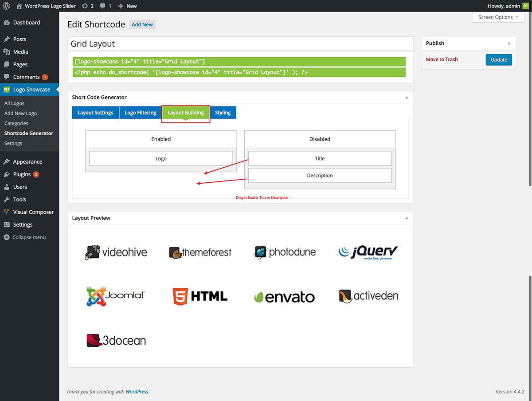This screenshot has height=401, width=532.
Task: Open Logo Showcase Settings submenu
Action: click(13, 143)
